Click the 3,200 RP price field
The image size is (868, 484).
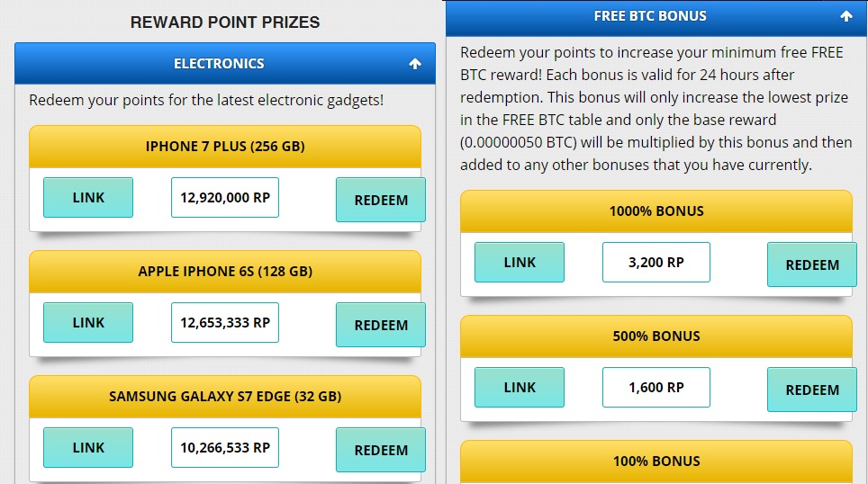[x=656, y=262]
